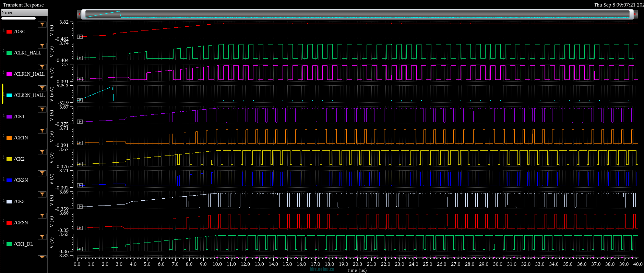Select the /CK3 signal name
The image size is (644, 273).
(19, 201)
